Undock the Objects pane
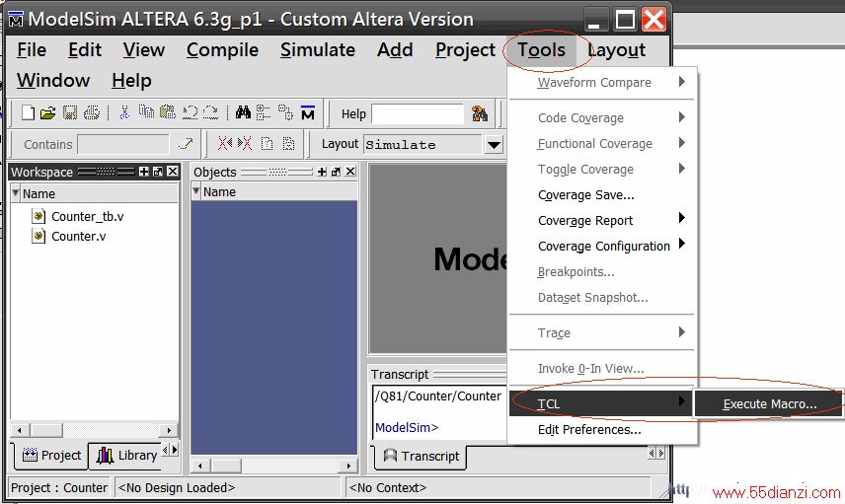Screen dimensions: 845x504 tap(336, 172)
